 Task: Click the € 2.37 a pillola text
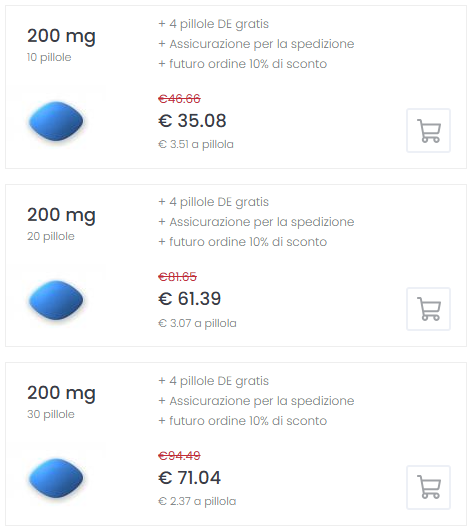(x=197, y=501)
